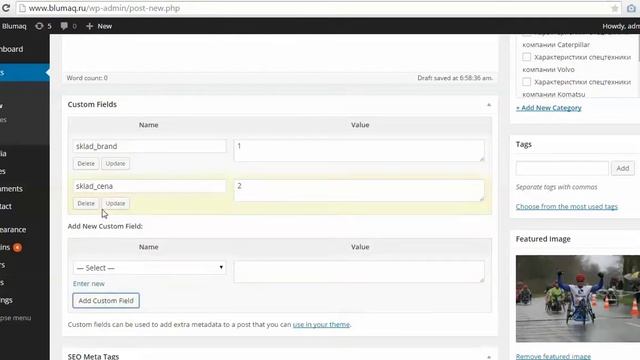Click the Remove featured image link
Viewport: 640px width, 360px height.
pyautogui.click(x=553, y=356)
